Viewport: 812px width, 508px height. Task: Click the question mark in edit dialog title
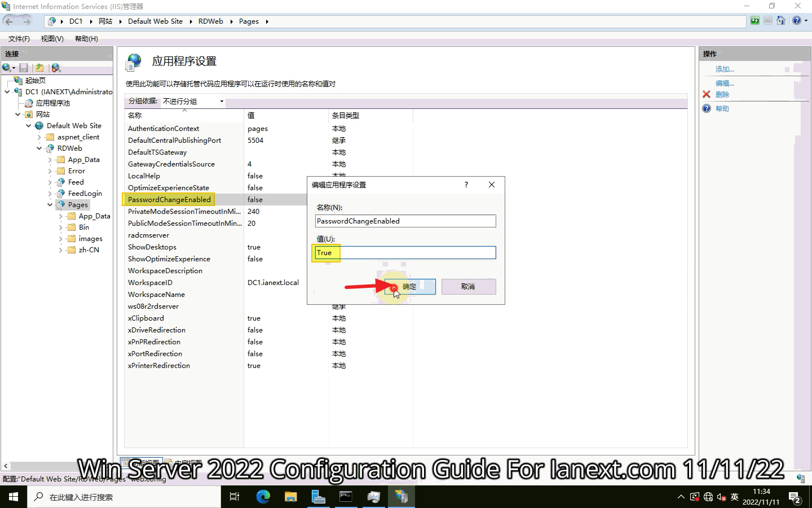[466, 185]
